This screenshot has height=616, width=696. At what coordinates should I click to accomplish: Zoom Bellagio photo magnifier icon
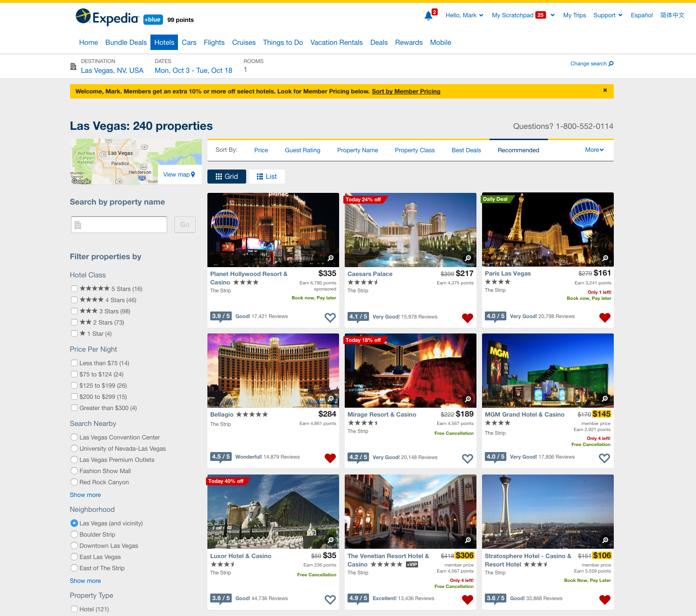coord(331,399)
